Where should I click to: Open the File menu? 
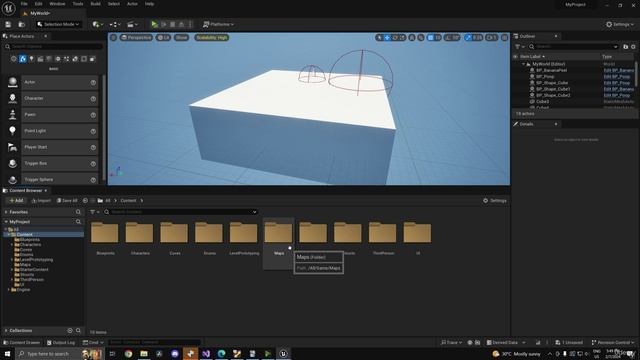[24, 4]
